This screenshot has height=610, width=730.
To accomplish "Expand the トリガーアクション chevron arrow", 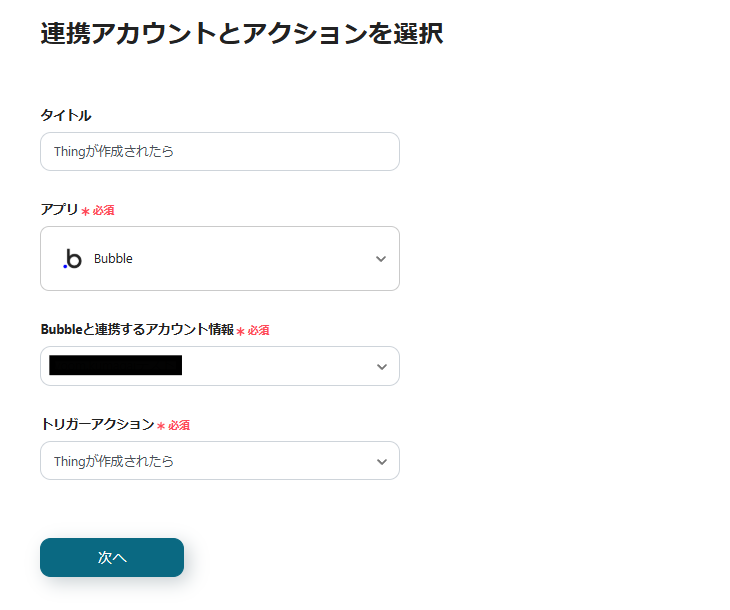I will 380,462.
